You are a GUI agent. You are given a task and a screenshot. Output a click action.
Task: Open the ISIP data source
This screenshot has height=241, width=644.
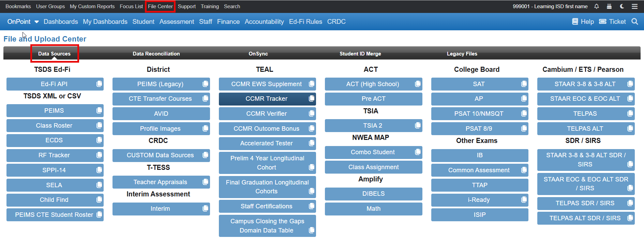click(480, 215)
